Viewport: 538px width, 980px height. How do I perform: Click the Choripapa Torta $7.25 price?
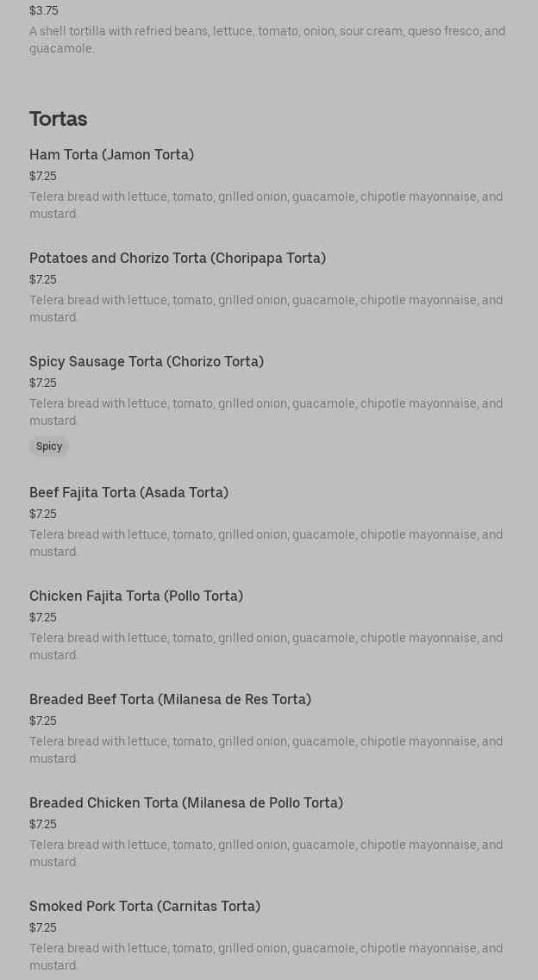[x=43, y=279]
